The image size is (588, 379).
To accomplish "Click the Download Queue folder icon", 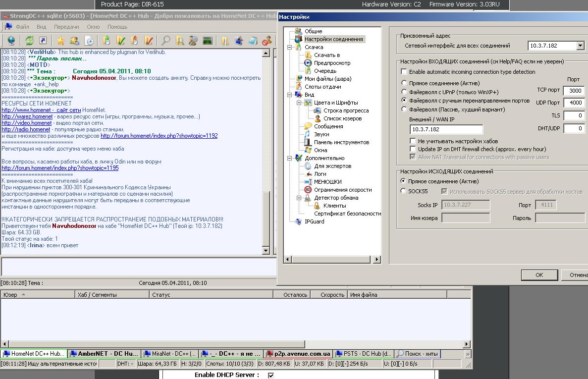I will [x=107, y=41].
